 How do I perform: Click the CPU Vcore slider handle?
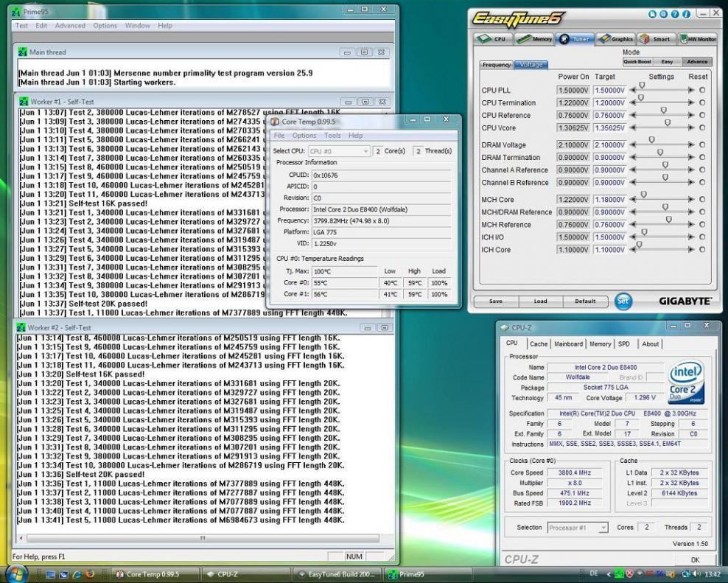[667, 123]
